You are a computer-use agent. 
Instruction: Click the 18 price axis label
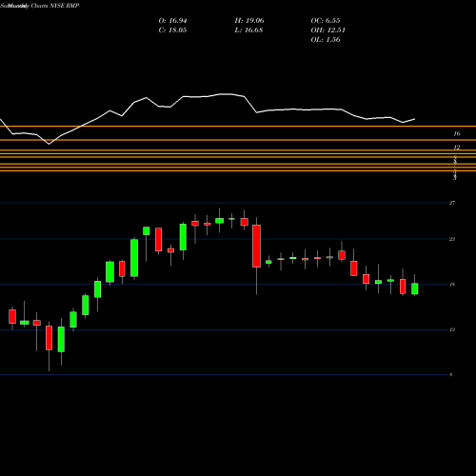coord(452,285)
